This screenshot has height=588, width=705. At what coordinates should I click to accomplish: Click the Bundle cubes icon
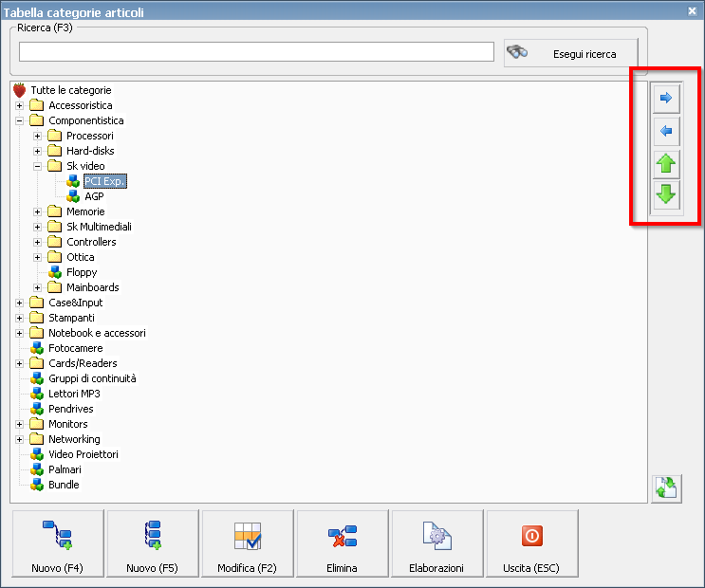pyautogui.click(x=37, y=485)
